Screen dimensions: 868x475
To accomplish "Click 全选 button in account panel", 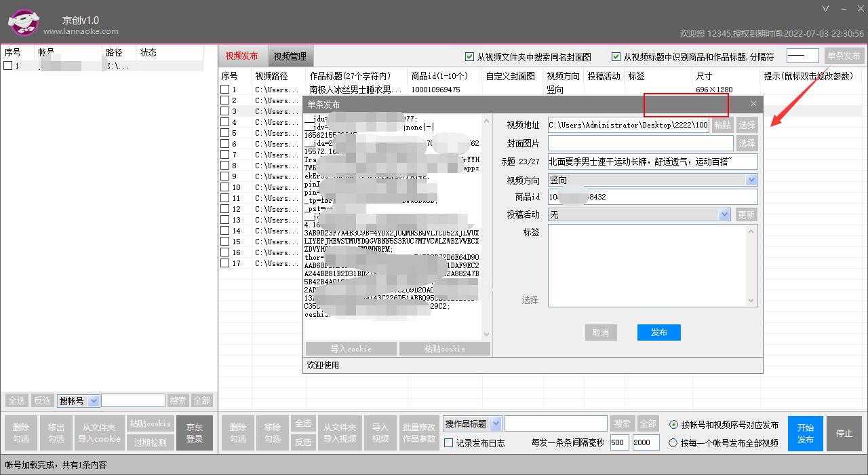I will tap(16, 401).
